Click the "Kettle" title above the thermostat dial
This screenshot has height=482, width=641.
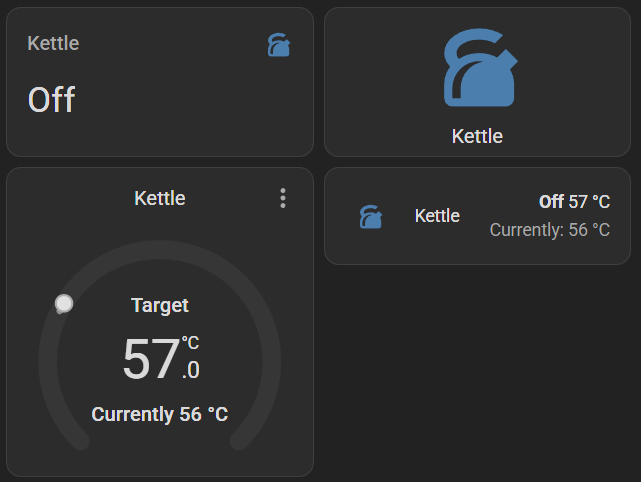tap(160, 198)
